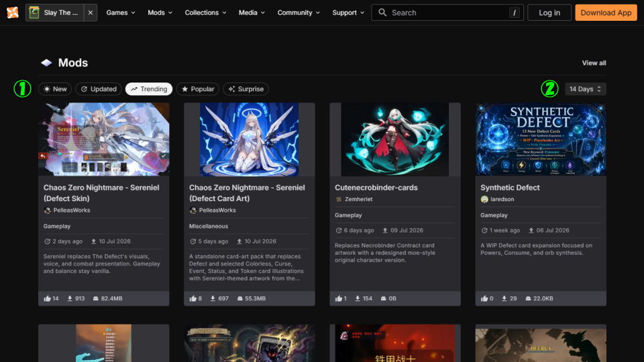Click thumbs-up icon with 8 endorsements

(x=193, y=298)
